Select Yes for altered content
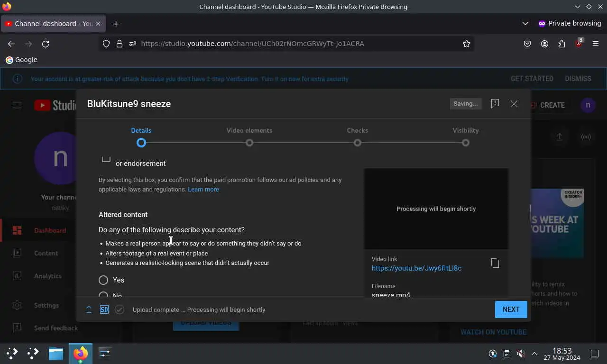Image resolution: width=607 pixels, height=364 pixels. point(103,280)
